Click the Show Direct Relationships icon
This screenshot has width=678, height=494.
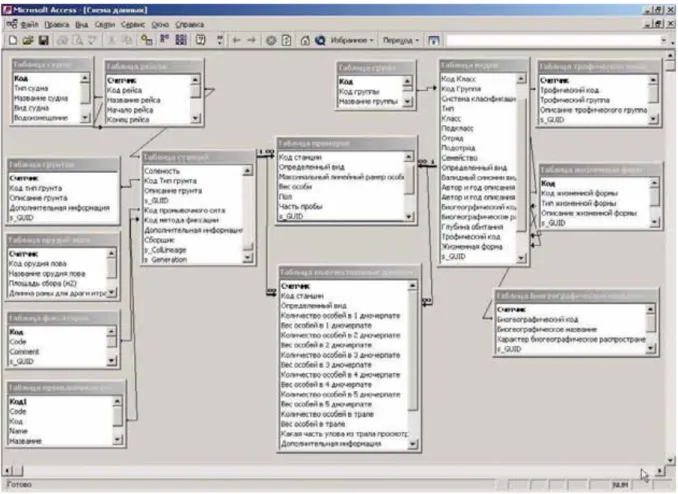point(164,40)
